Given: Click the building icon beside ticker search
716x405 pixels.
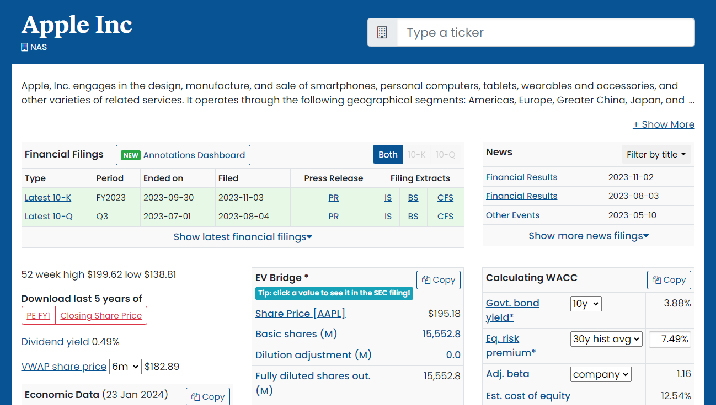Looking at the screenshot, I should point(382,33).
